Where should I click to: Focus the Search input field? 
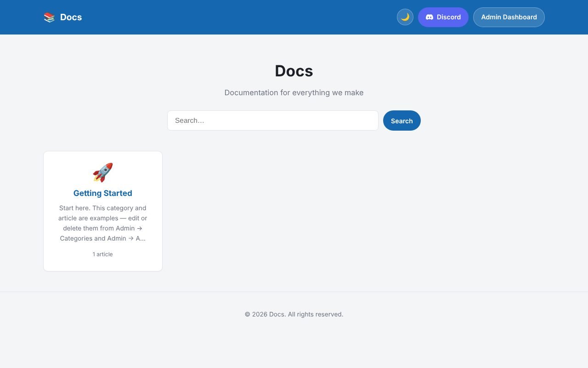273,121
